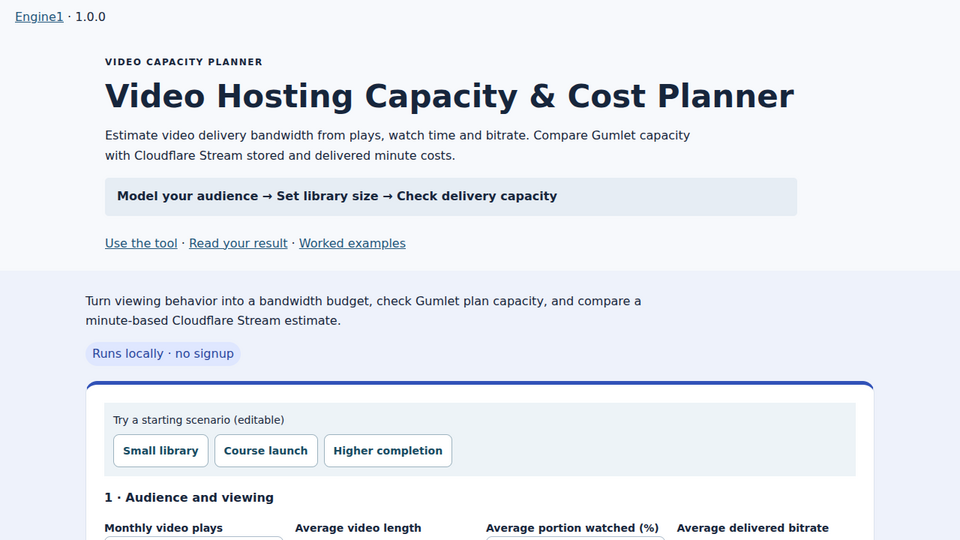Click the 'Average portion watched (%)' label

572,528
